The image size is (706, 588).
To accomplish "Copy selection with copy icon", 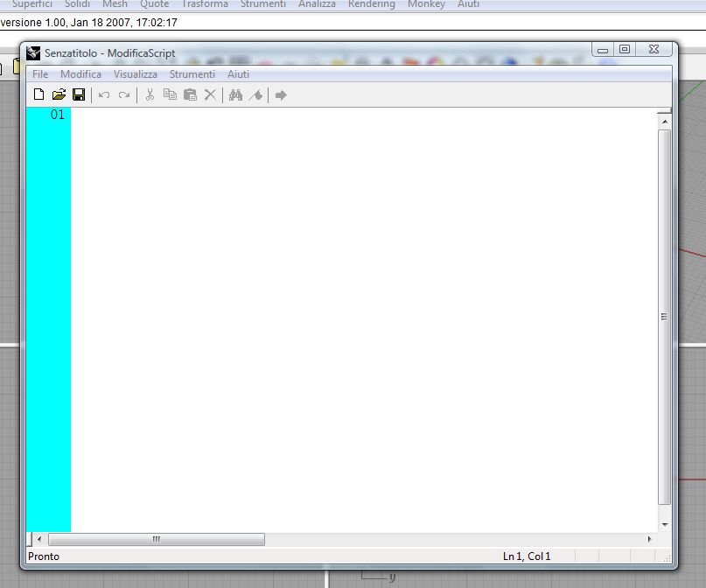I will [170, 94].
